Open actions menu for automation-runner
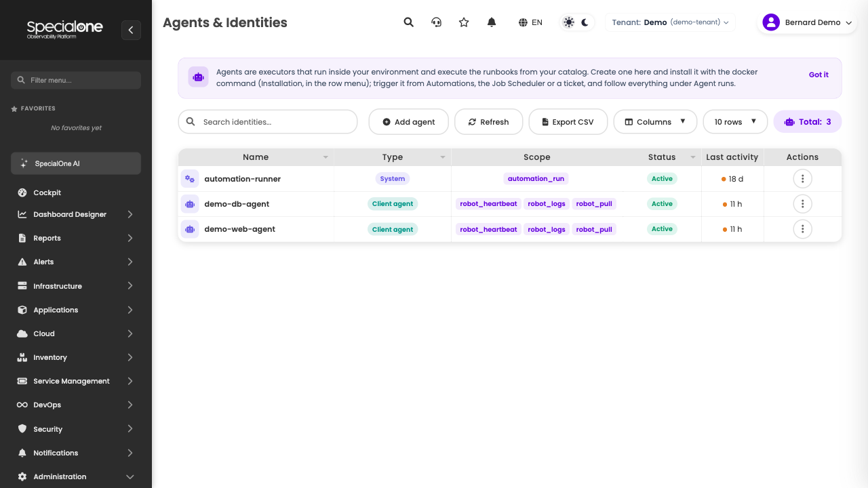 [x=802, y=179]
